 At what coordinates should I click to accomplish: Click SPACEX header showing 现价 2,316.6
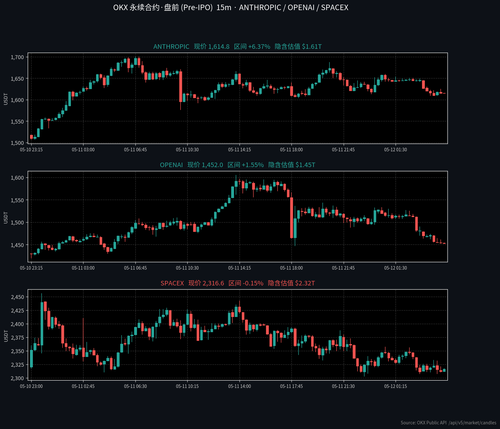pos(237,283)
